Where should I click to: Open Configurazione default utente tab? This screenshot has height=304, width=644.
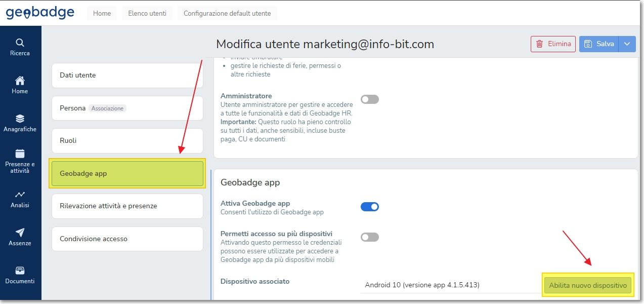(227, 13)
